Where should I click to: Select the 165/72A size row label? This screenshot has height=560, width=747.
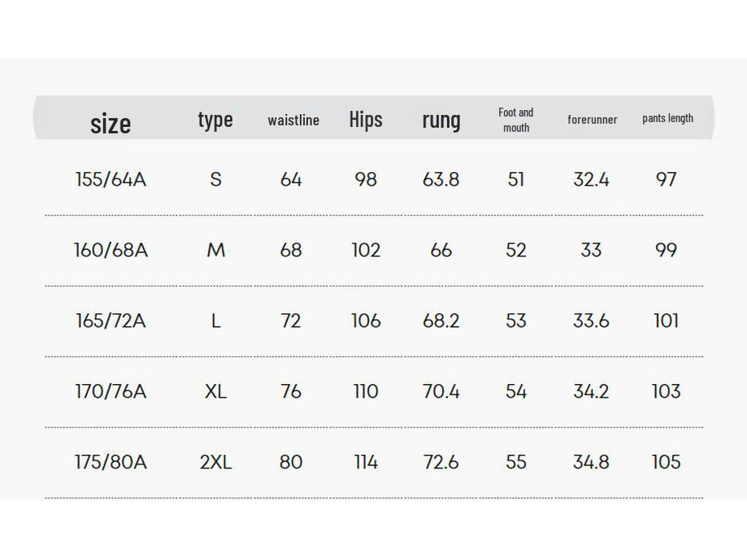(111, 321)
